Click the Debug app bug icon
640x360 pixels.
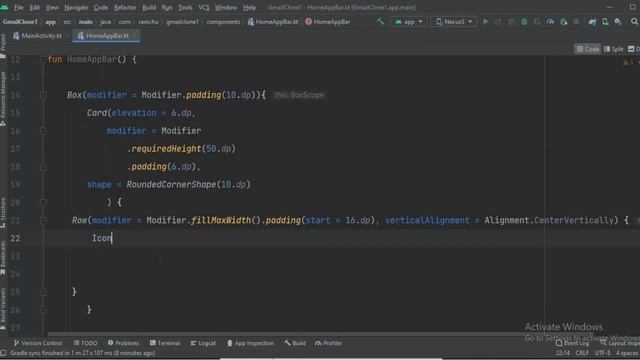tap(524, 22)
